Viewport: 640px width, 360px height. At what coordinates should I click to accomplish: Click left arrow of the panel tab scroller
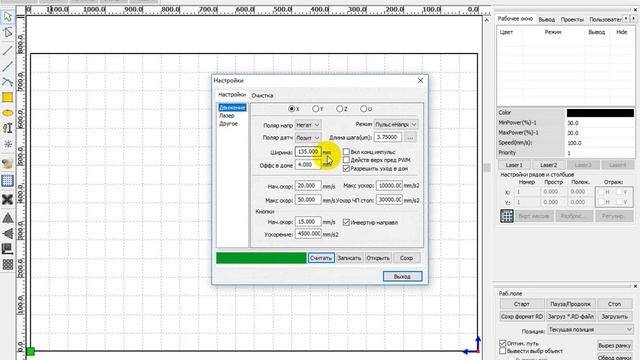pos(627,19)
